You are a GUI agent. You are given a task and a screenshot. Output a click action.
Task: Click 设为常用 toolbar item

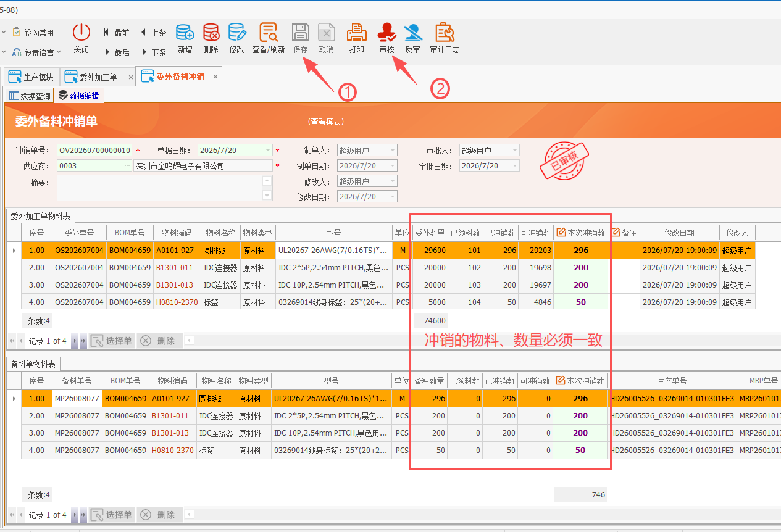coord(33,32)
